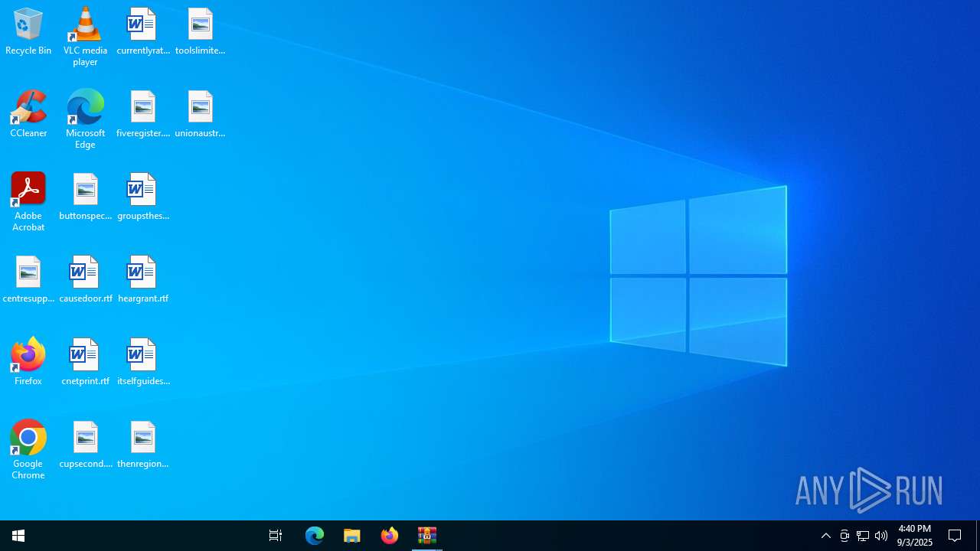Image resolution: width=980 pixels, height=551 pixels.
Task: Select the buttonspec... image file
Action: pos(85,197)
